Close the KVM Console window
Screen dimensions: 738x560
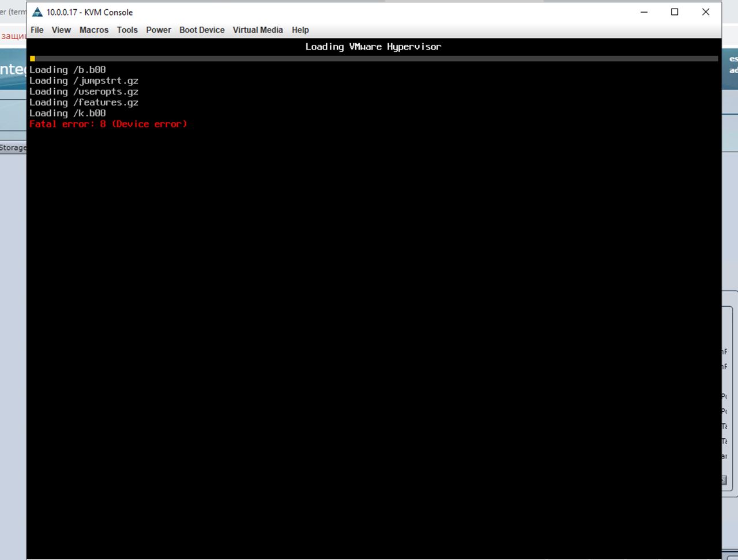pos(705,12)
